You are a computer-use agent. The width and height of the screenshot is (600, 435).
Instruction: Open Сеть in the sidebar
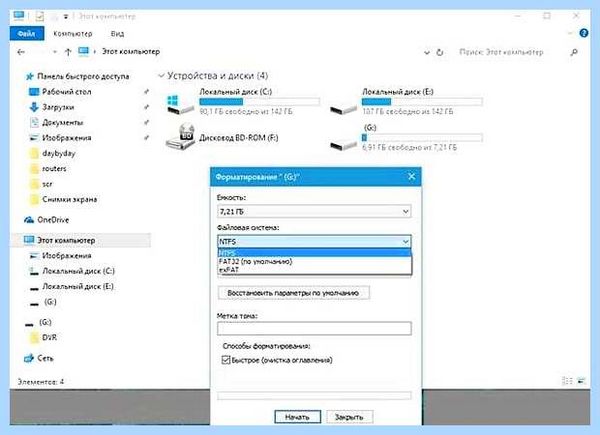tap(45, 358)
